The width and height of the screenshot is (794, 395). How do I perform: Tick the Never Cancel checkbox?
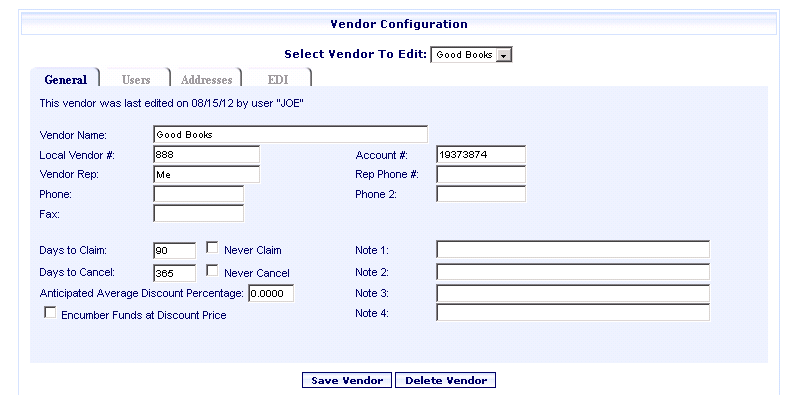click(x=212, y=271)
